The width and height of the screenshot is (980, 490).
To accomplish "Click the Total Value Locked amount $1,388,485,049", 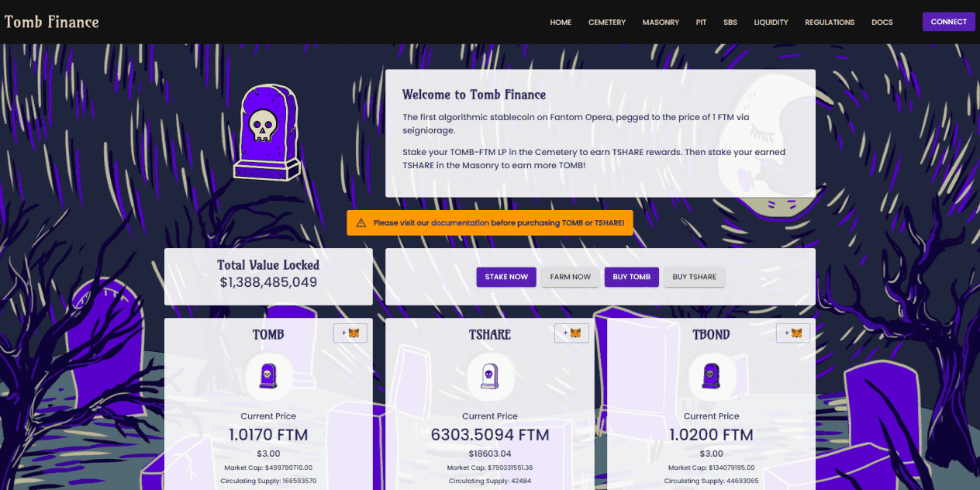I will tap(268, 282).
